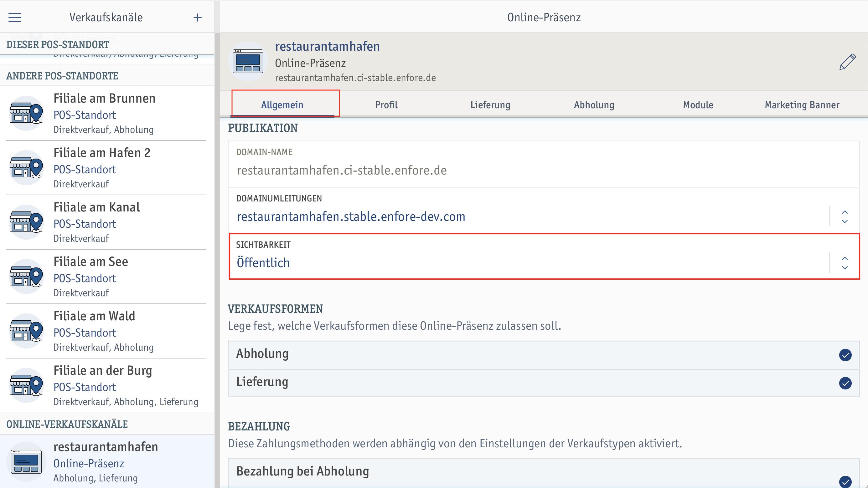The width and height of the screenshot is (868, 488).
Task: Click the Filiale am See store icon
Action: coord(27,277)
